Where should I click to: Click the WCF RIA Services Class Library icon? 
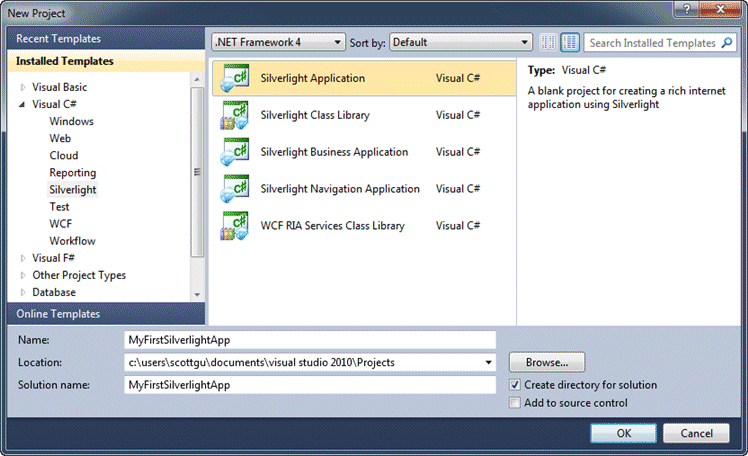coord(234,225)
